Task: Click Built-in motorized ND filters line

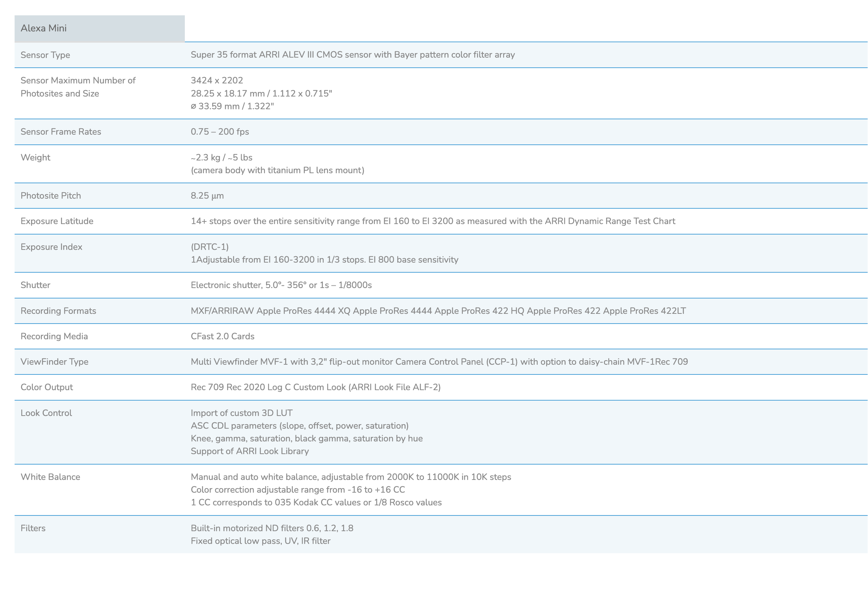Action: [x=272, y=528]
